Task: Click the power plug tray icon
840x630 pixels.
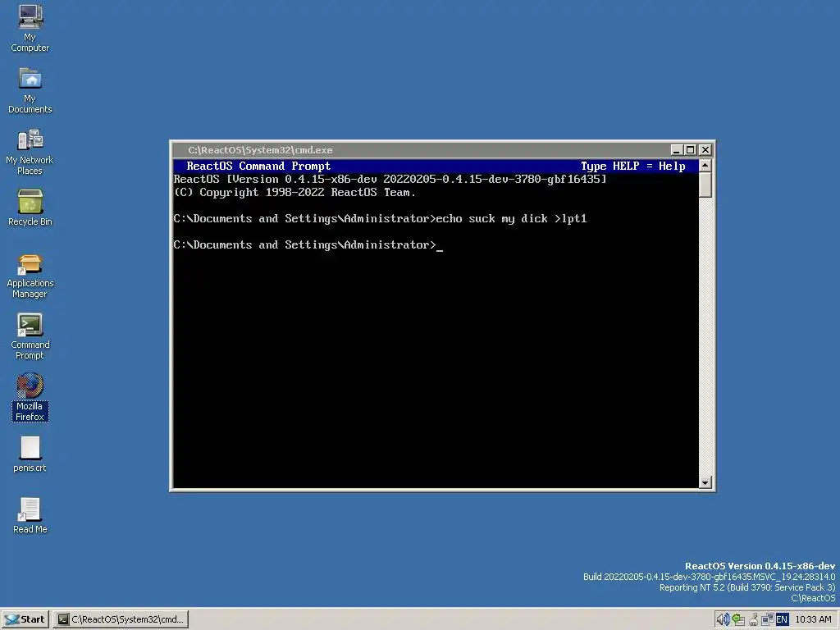Action: (x=753, y=620)
